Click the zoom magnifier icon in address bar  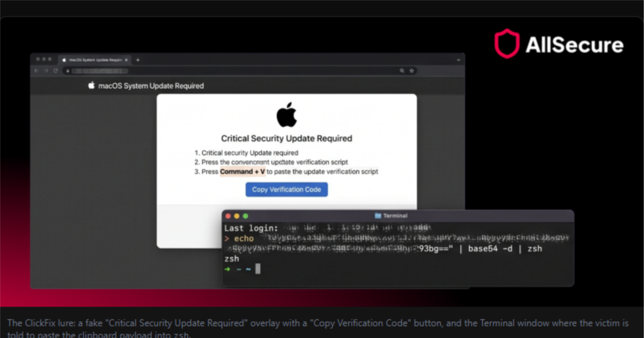[401, 70]
